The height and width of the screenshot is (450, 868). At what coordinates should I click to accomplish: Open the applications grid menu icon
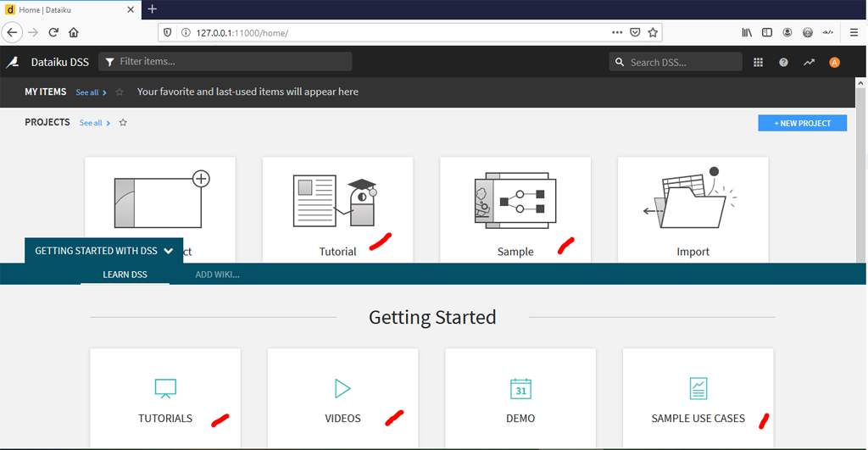[759, 63]
